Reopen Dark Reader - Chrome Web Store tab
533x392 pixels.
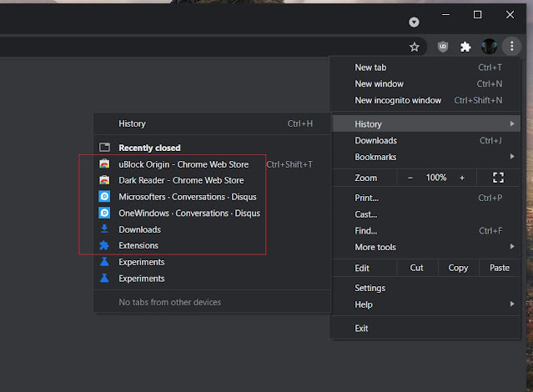click(x=212, y=180)
